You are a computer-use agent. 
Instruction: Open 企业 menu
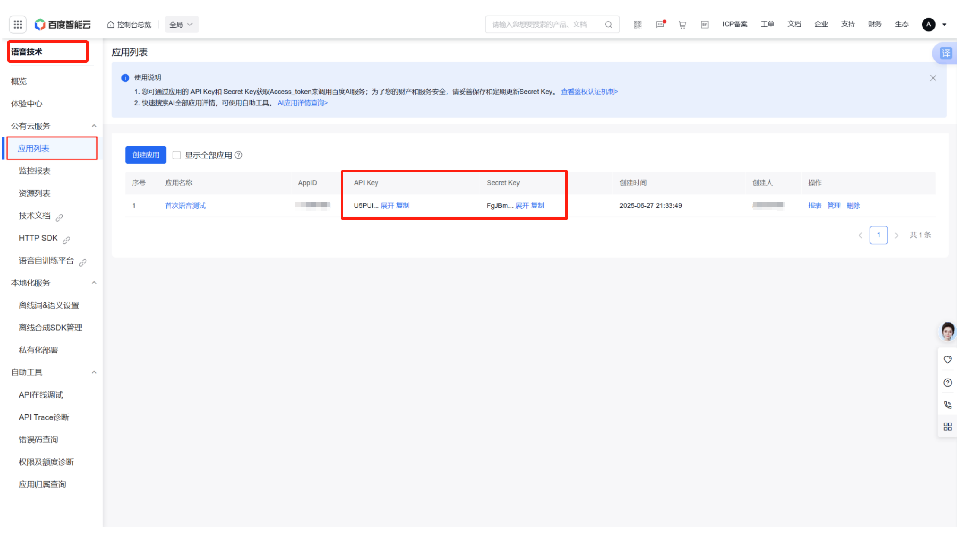pos(821,24)
